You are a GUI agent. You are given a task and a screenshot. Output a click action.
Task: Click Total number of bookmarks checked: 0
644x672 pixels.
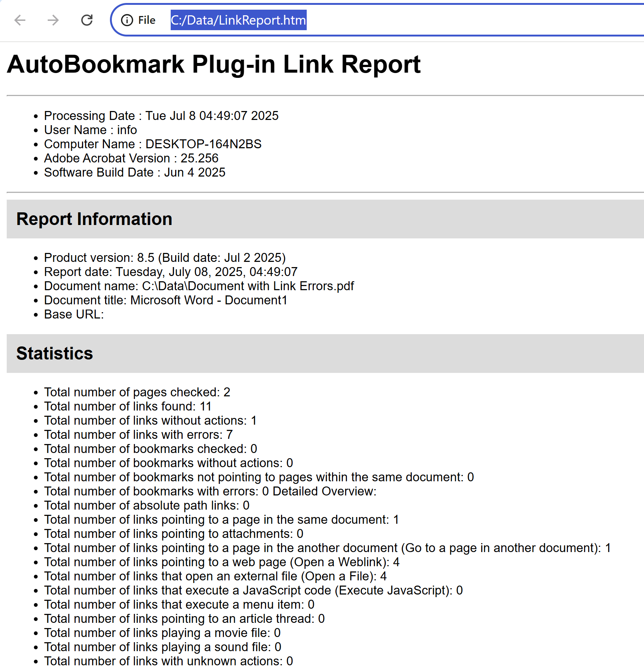pyautogui.click(x=151, y=449)
